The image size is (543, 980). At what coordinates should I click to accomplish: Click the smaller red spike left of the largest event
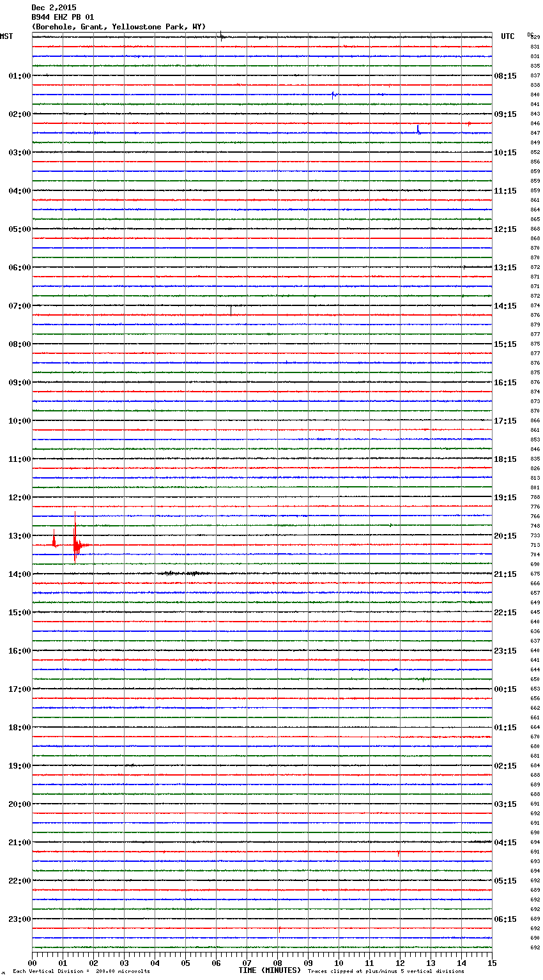(x=54, y=540)
